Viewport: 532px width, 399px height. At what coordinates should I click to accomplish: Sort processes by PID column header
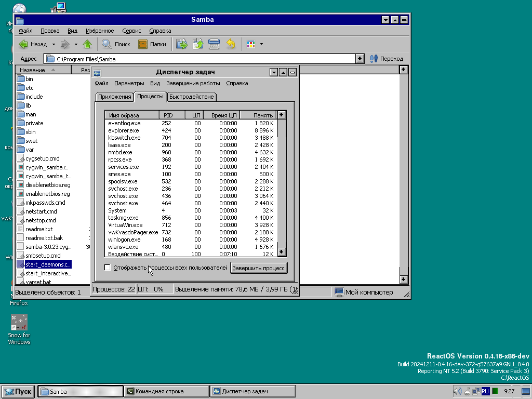coord(172,115)
